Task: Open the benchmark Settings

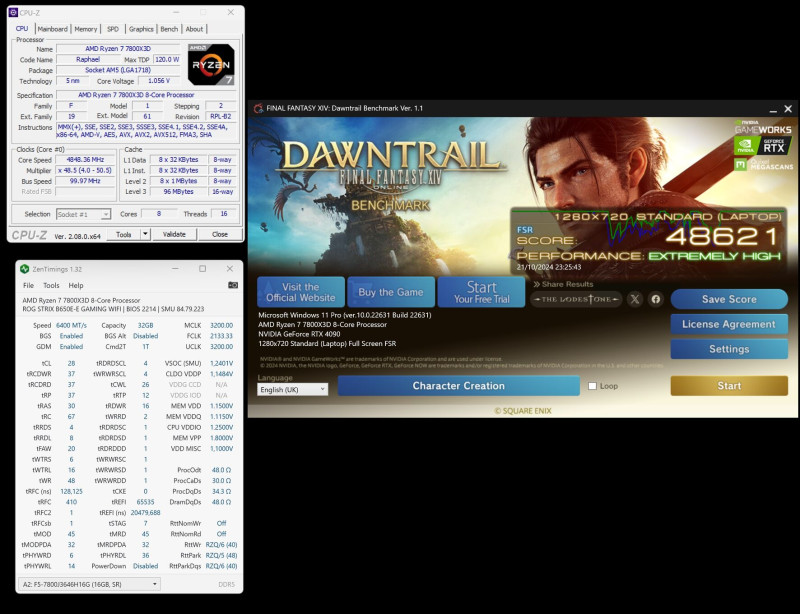Action: (x=729, y=349)
